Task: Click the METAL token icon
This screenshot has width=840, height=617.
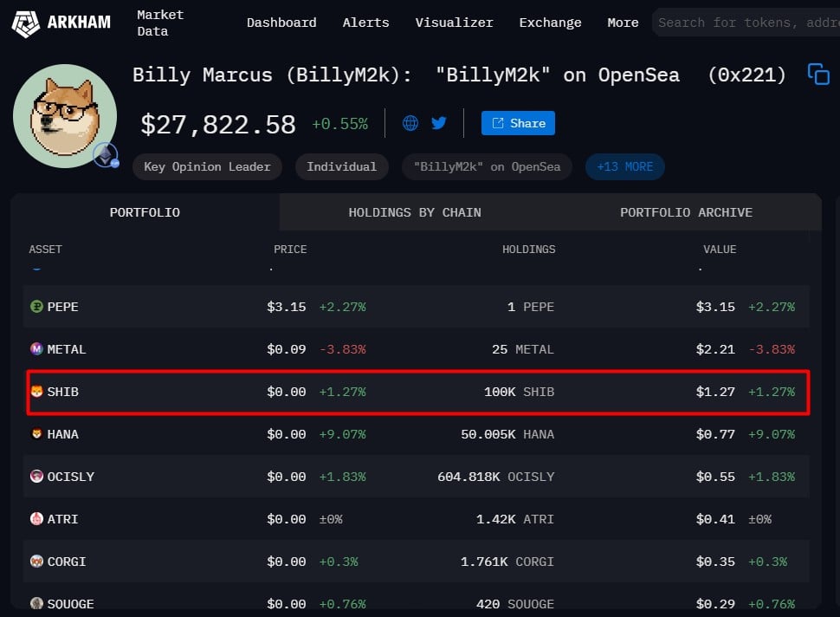Action: click(36, 349)
